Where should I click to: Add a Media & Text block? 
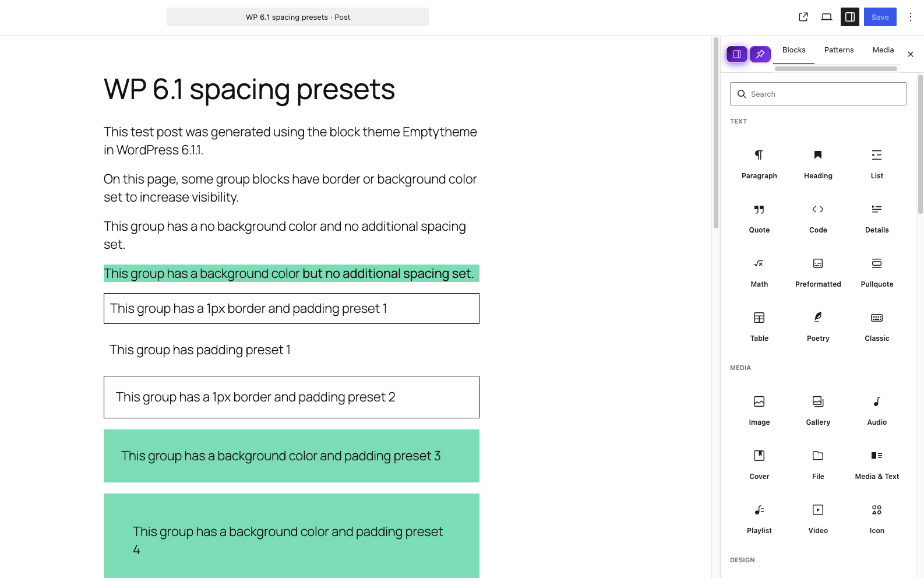point(877,464)
